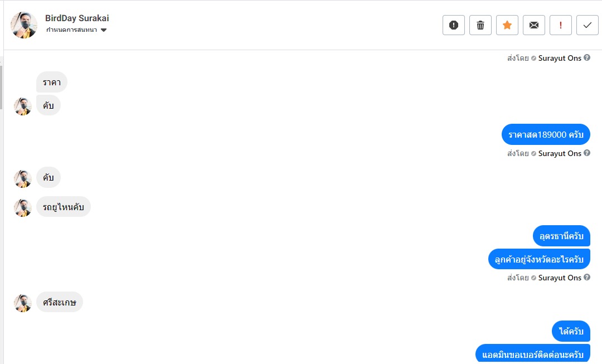This screenshot has height=364, width=602.
Task: Click the ศรีสะเกษ customer message bubble
Action: 60,302
